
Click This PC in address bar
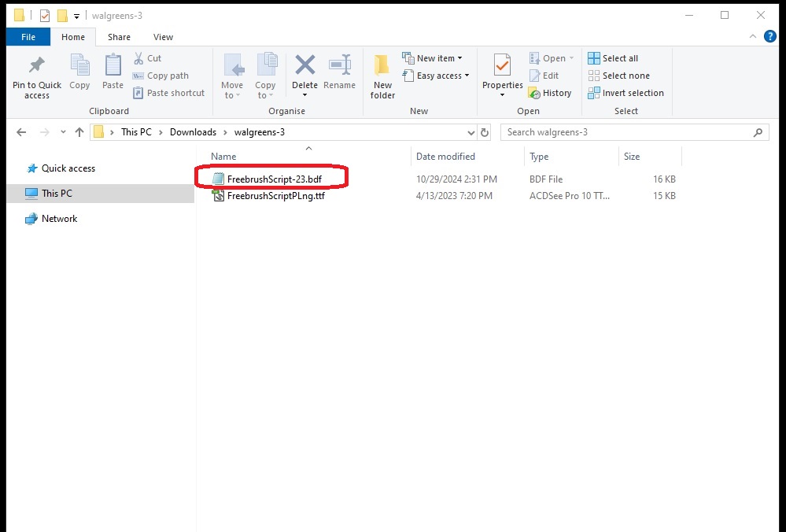click(x=136, y=132)
